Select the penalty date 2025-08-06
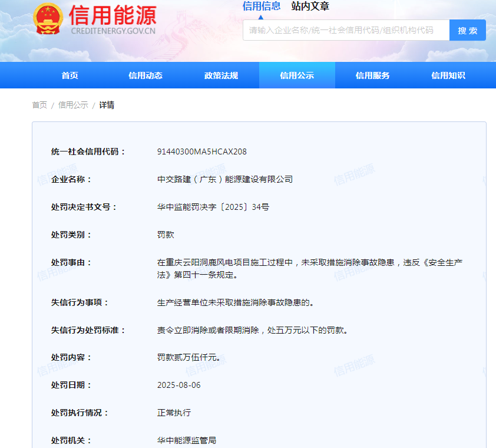Image resolution: width=496 pixels, height=448 pixels. 178,385
